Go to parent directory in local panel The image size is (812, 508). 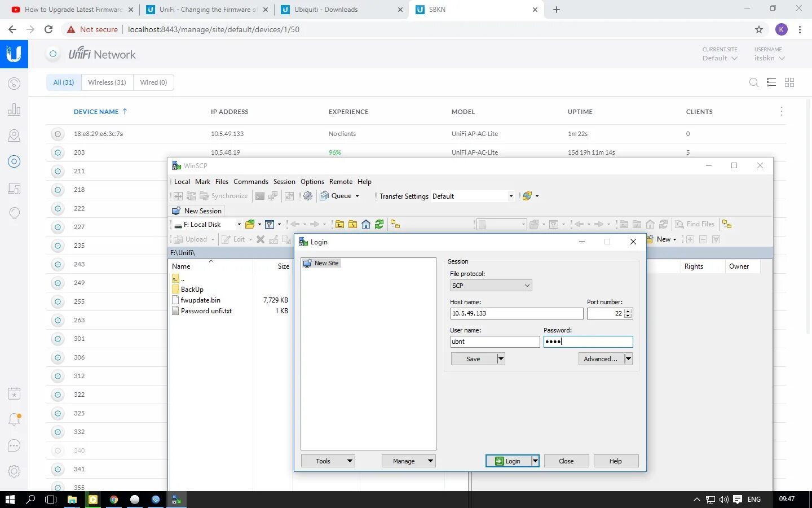pos(340,224)
